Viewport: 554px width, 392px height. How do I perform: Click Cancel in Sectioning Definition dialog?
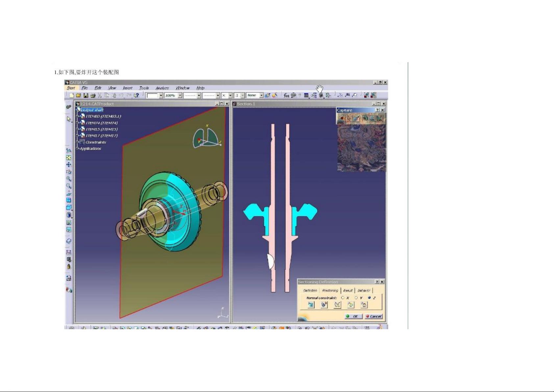pyautogui.click(x=373, y=316)
